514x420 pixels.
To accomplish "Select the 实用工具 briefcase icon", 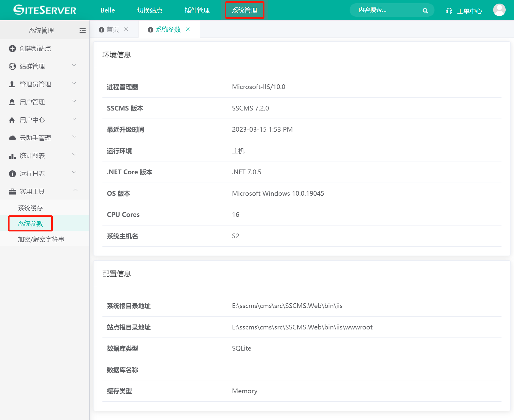I will [x=12, y=191].
